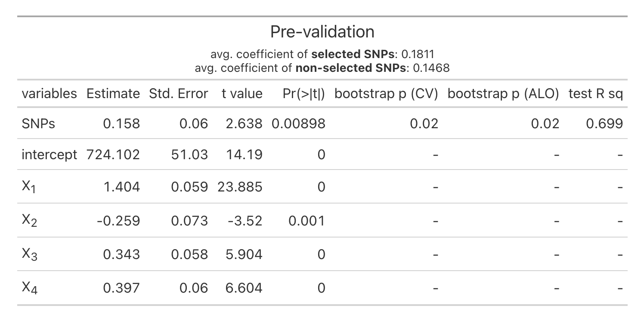
Task: Click the selected SNPs average coefficient line
Action: [x=322, y=55]
